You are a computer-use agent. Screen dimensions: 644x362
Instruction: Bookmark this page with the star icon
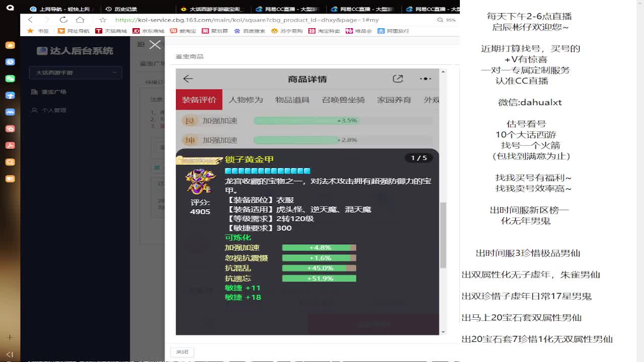click(103, 20)
